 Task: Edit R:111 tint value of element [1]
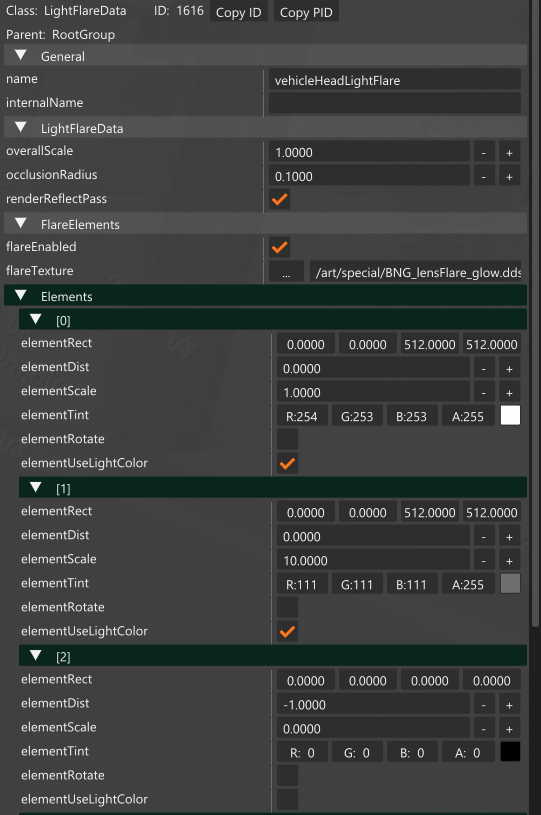(x=301, y=584)
